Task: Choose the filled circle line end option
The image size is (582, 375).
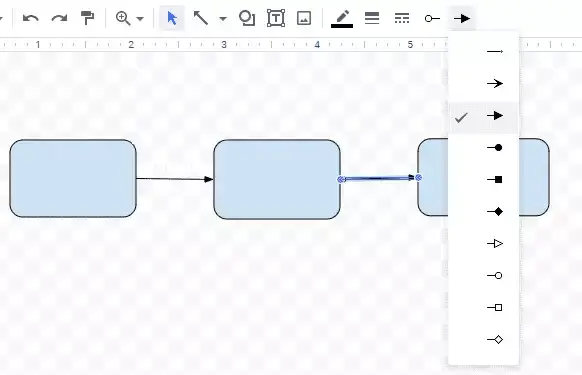Action: (x=483, y=148)
